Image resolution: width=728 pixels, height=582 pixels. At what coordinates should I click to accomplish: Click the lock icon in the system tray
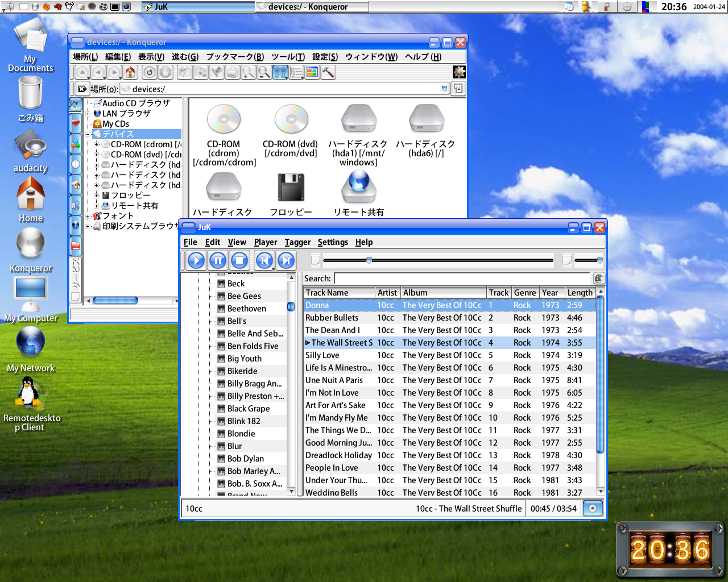click(607, 7)
